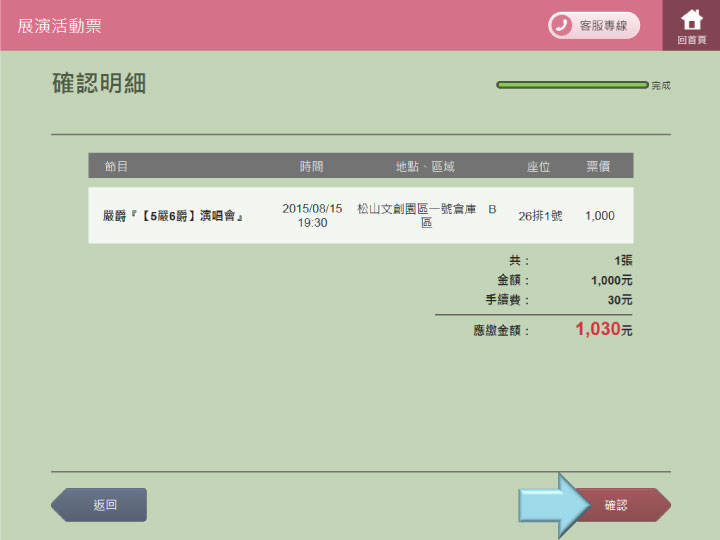This screenshot has width=720, height=540.
Task: Click the 金額 value 1,000元
Action: (x=612, y=280)
